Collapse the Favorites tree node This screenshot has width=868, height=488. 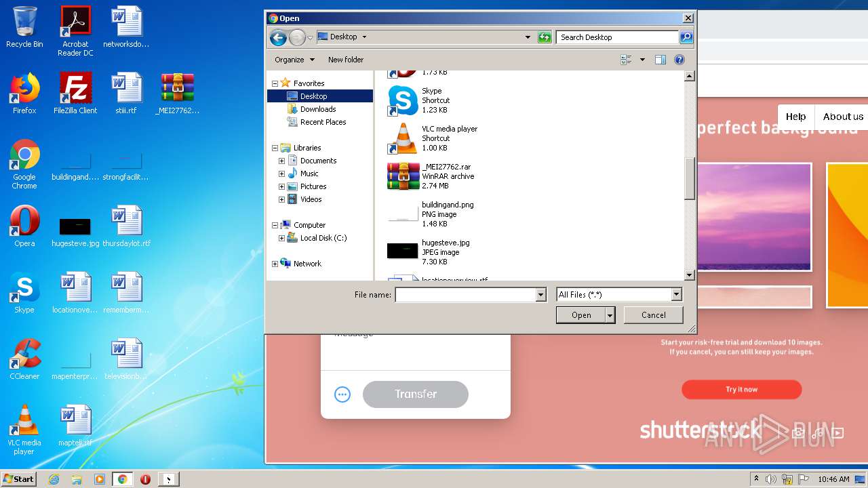(x=275, y=83)
